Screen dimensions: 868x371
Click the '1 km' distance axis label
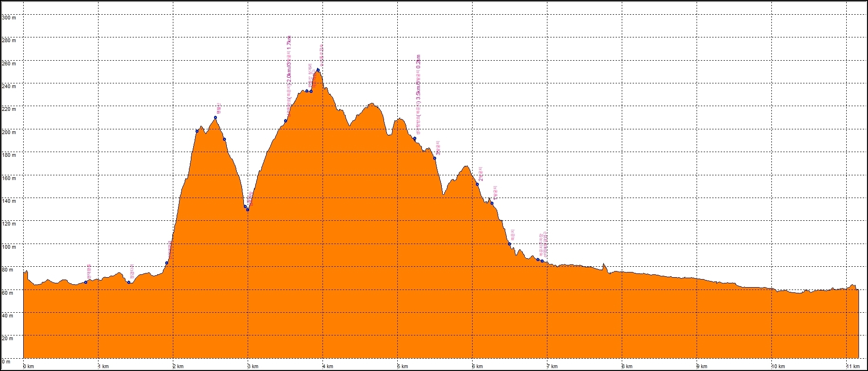point(104,366)
